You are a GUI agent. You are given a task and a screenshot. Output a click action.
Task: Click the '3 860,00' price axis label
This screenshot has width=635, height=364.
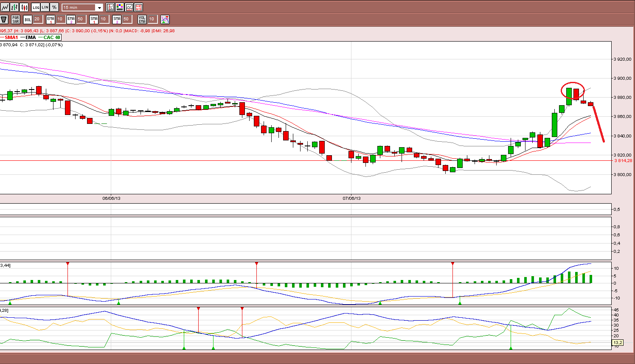coord(623,117)
